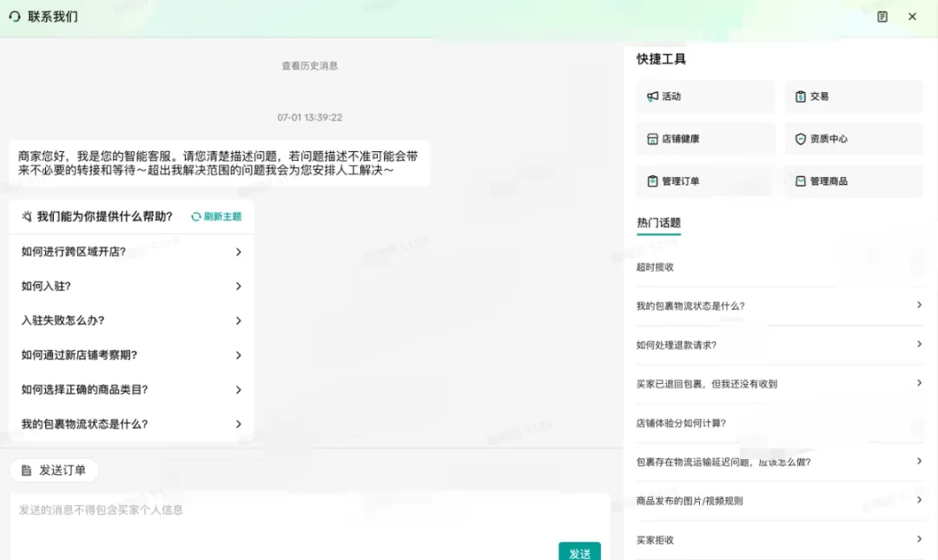
Task: Open hot topic 超时揽收
Action: click(780, 267)
